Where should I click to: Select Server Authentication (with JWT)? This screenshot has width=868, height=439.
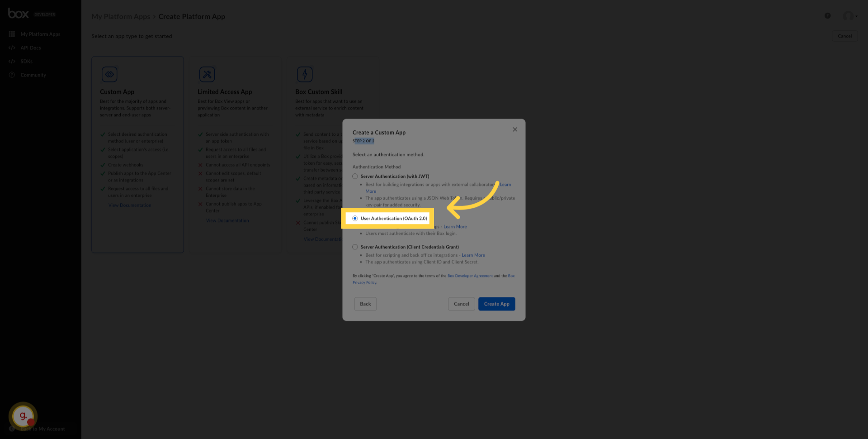coord(355,176)
